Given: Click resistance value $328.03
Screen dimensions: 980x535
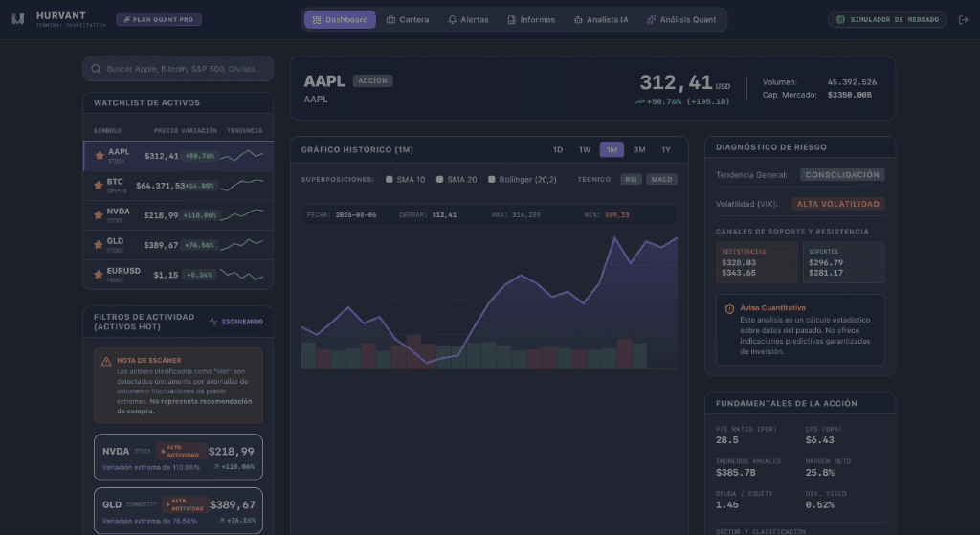Looking at the screenshot, I should coord(739,263).
